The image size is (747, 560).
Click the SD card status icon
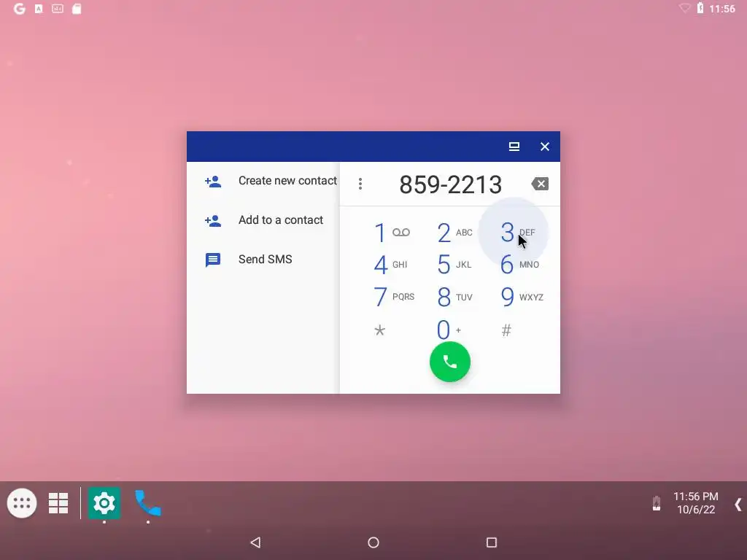coord(76,9)
